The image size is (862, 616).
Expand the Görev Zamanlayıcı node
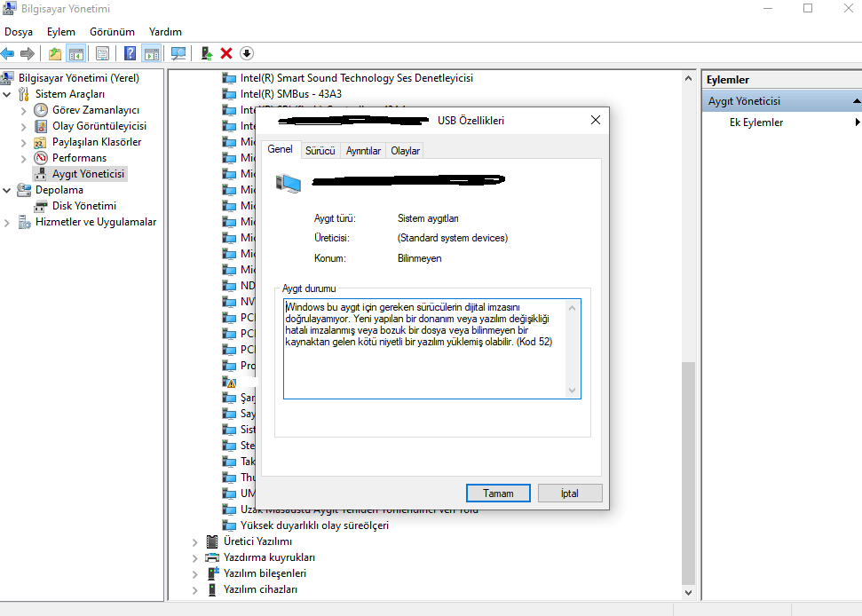pos(24,110)
